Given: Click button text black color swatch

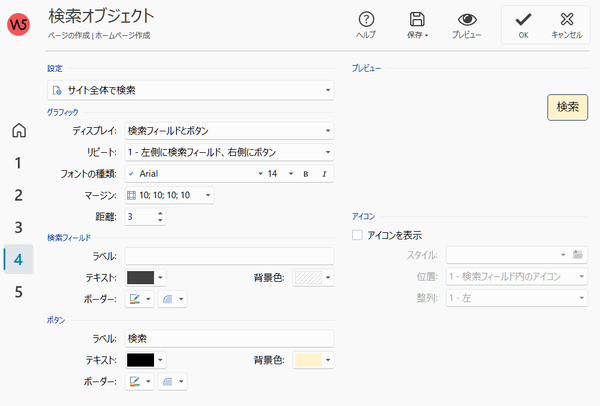Looking at the screenshot, I should click(140, 360).
